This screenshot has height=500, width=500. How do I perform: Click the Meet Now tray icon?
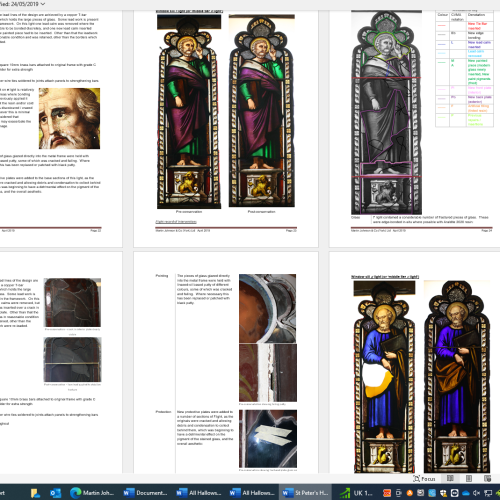(x=398, y=493)
